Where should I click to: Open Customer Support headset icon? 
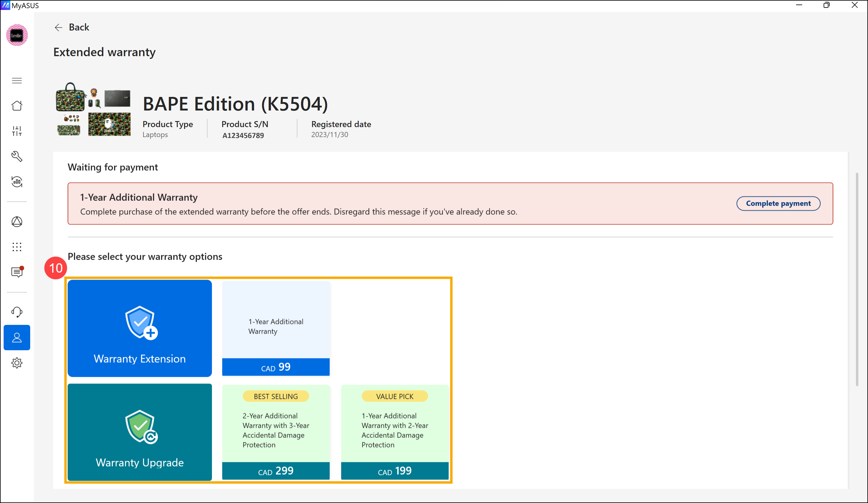coord(17,312)
